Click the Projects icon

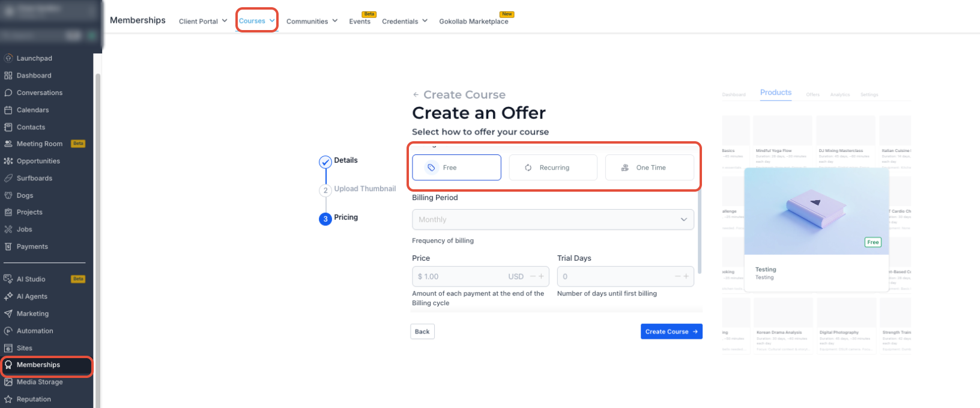click(x=8, y=212)
